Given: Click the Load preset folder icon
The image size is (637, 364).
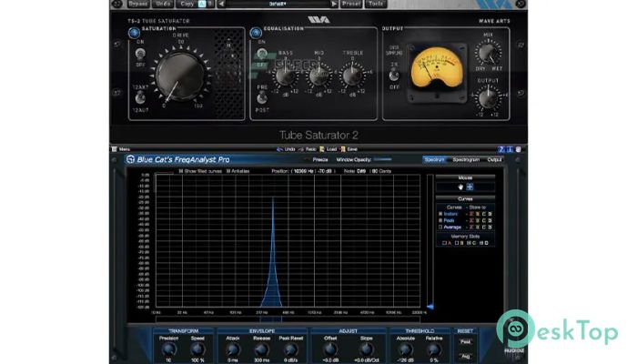Looking at the screenshot, I should pos(322,149).
